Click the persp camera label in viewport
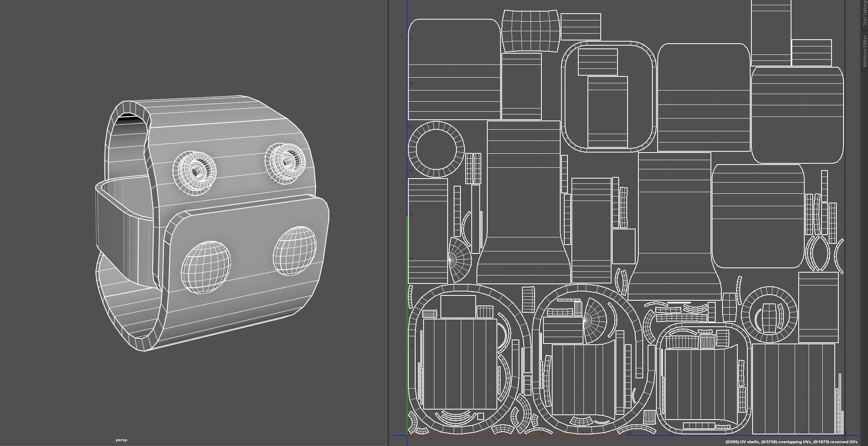868x446 pixels. (121, 440)
